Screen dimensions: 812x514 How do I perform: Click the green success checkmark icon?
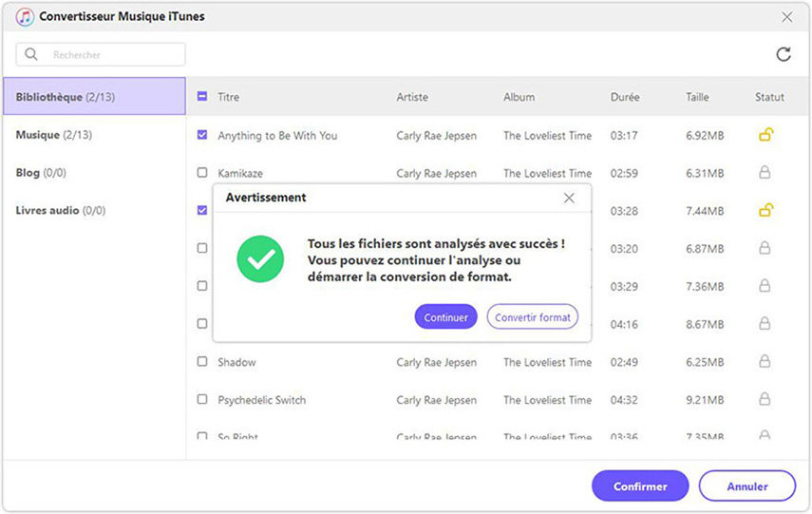click(260, 259)
